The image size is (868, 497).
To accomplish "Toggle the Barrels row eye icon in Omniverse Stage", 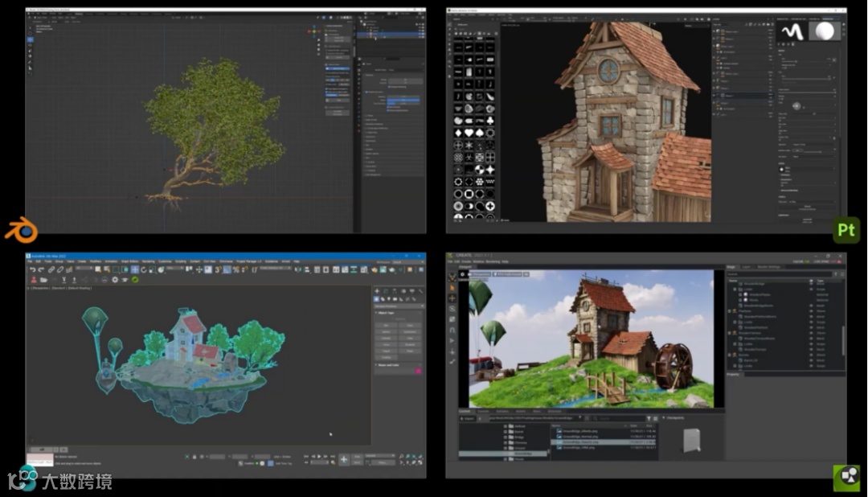I will [x=811, y=355].
